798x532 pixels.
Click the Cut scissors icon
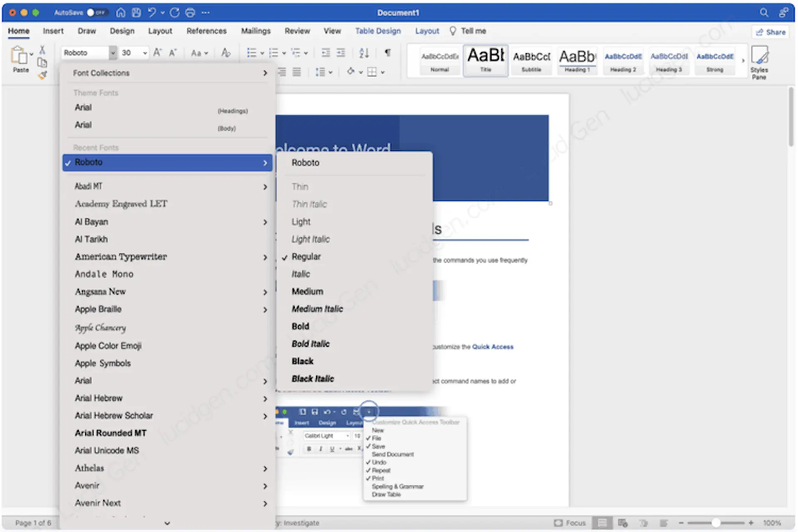click(42, 50)
